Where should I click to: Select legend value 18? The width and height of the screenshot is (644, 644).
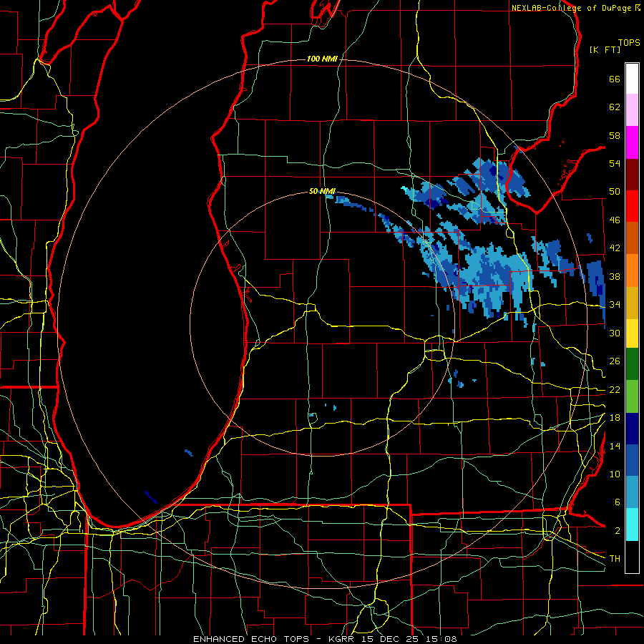pyautogui.click(x=615, y=418)
